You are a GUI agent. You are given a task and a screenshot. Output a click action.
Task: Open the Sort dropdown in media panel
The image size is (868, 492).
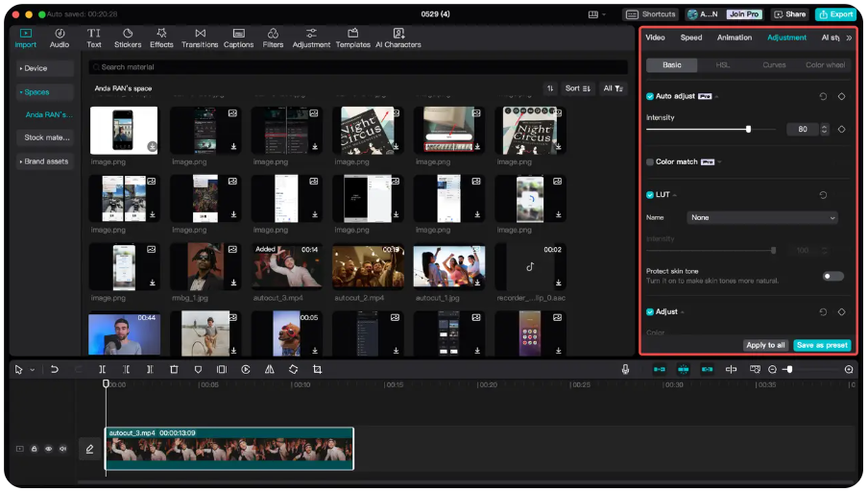coord(577,88)
